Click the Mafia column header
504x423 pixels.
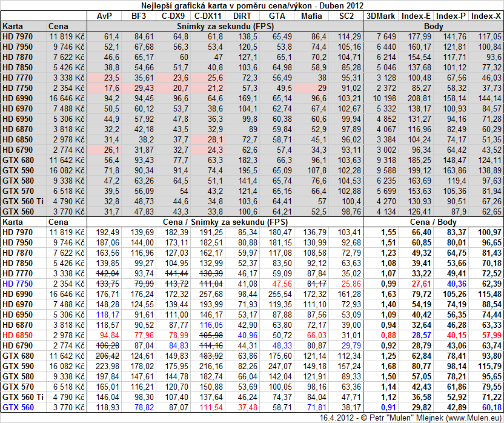pyautogui.click(x=311, y=16)
